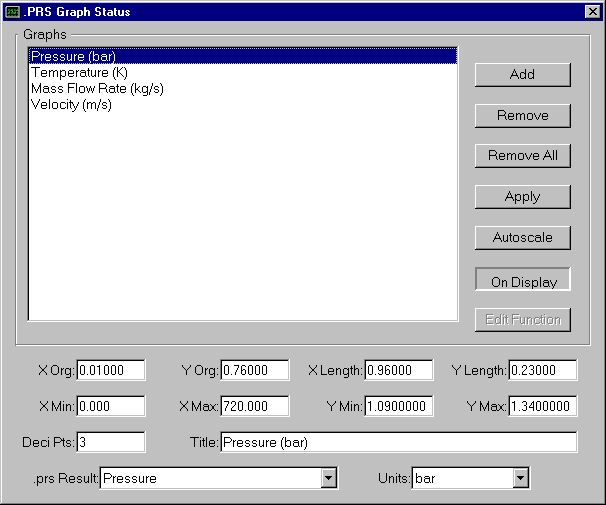606x505 pixels.
Task: Click the Y Length input field
Action: [x=543, y=370]
